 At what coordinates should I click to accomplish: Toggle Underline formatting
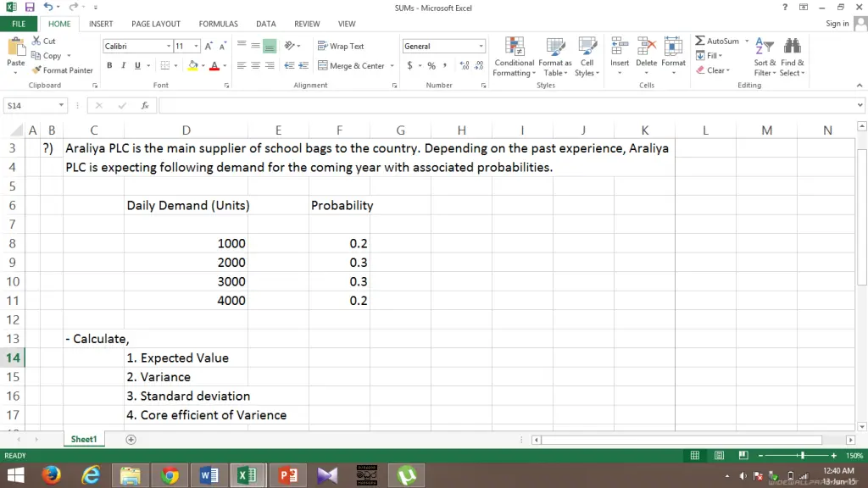(x=137, y=65)
